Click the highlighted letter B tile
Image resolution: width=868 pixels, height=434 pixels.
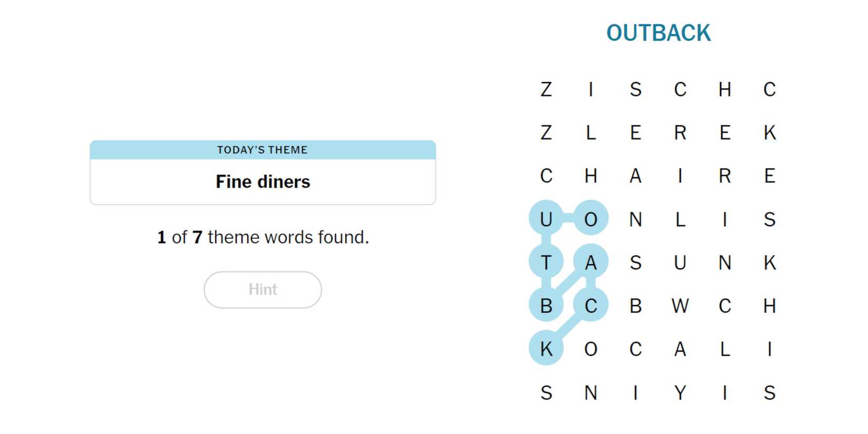coord(546,305)
